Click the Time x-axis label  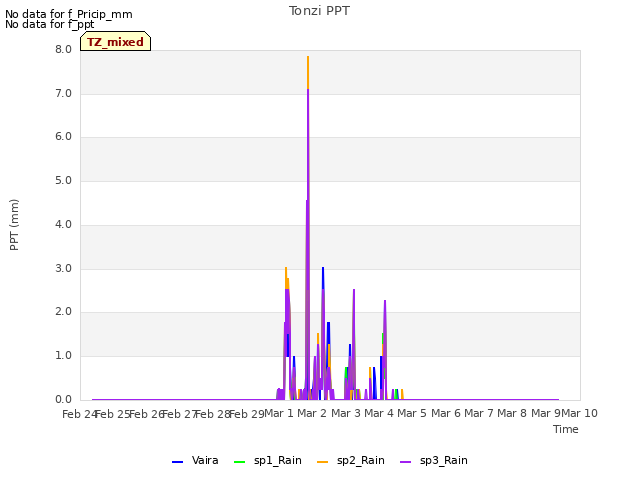565,429
